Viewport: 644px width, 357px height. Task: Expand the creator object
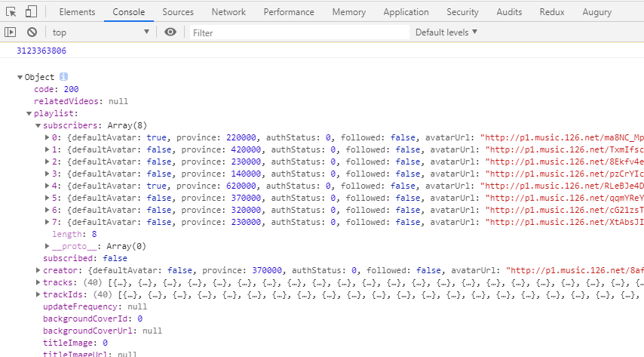[x=38, y=270]
